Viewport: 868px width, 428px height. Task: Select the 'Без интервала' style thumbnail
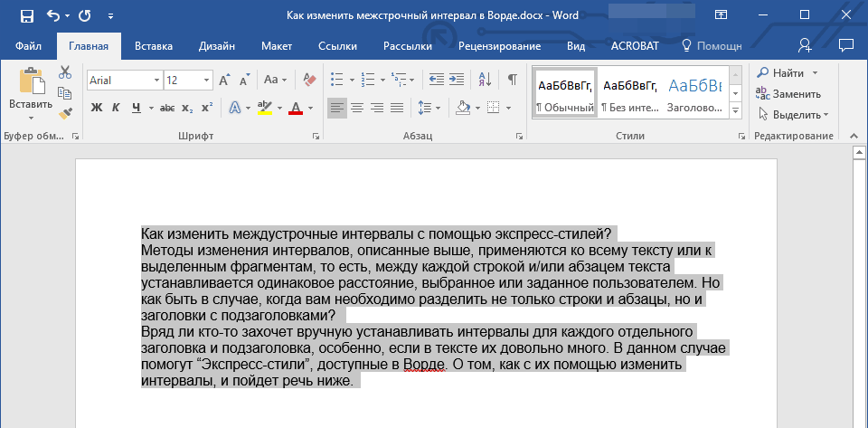(629, 93)
